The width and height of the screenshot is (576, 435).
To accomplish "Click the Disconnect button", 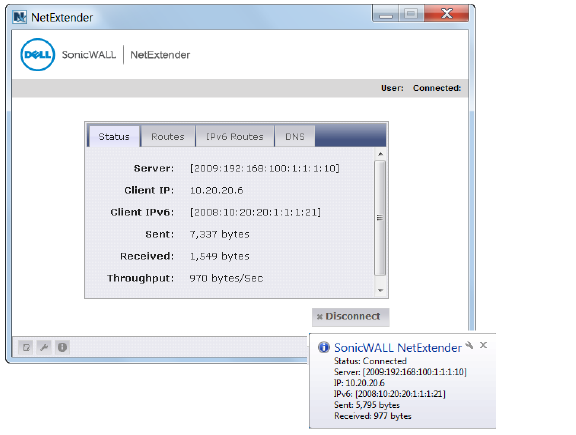I will 350,317.
